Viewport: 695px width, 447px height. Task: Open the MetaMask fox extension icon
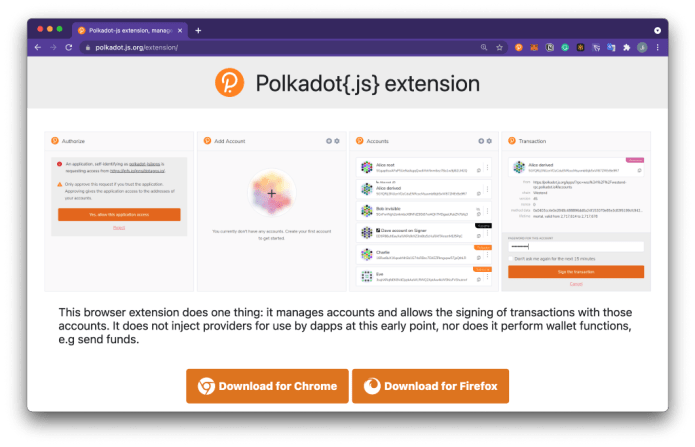534,47
